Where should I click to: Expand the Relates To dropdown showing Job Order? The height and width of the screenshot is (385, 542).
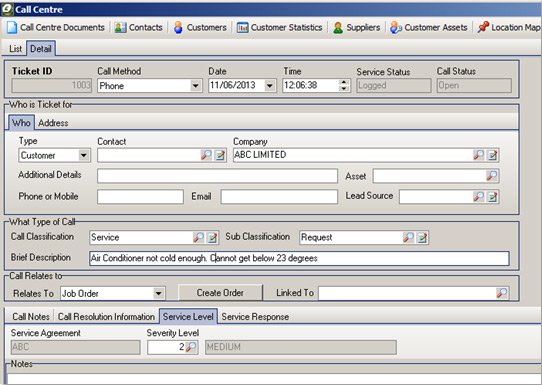coord(158,293)
